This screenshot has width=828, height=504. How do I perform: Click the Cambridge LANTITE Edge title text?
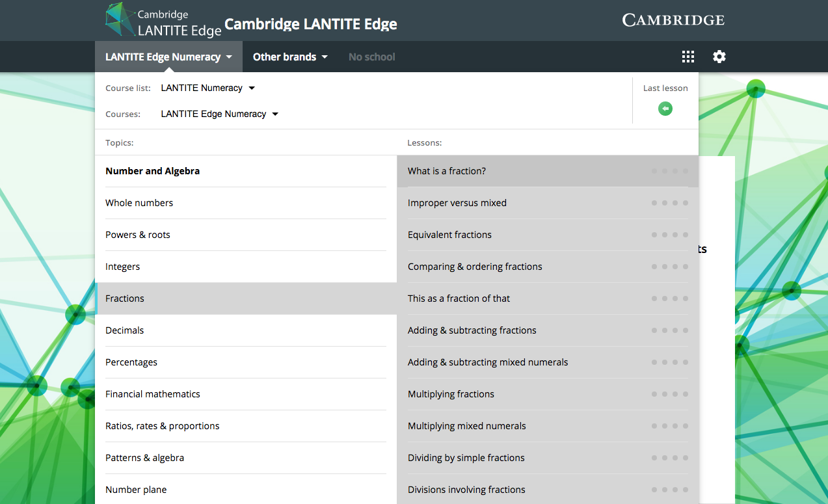point(311,25)
